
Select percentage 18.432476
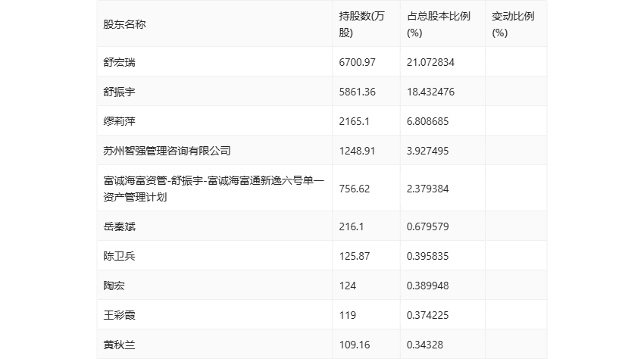coord(430,92)
